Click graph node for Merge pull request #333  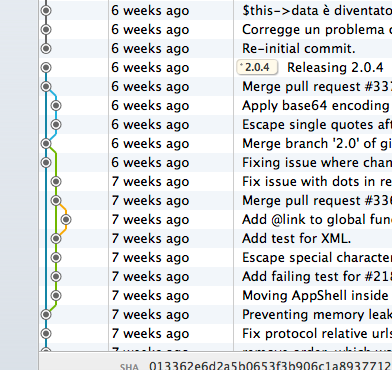(x=46, y=87)
